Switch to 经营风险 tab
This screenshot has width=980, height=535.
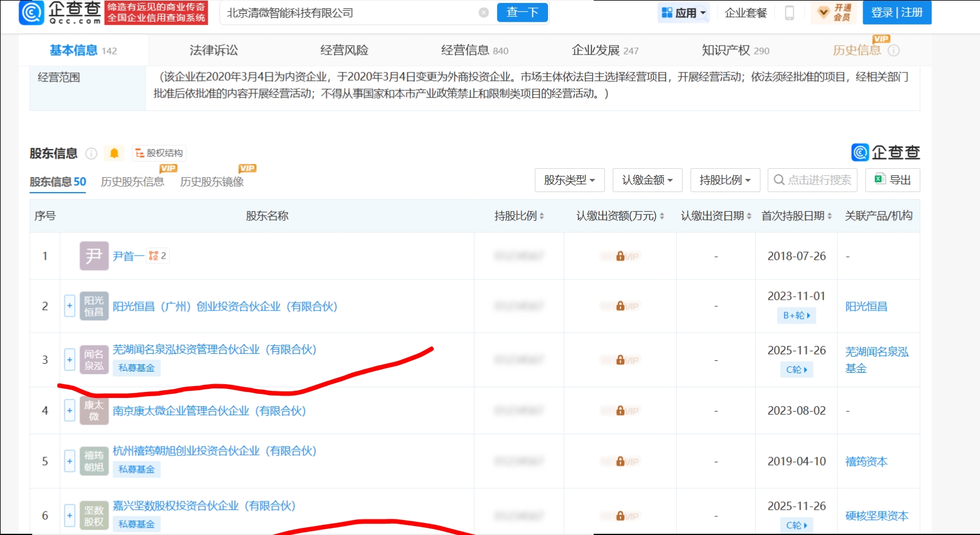(344, 50)
